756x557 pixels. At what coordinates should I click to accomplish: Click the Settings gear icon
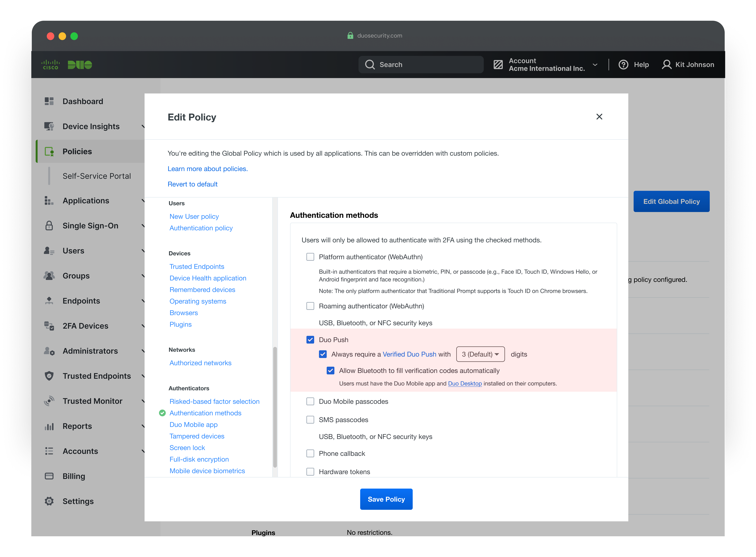pos(49,501)
